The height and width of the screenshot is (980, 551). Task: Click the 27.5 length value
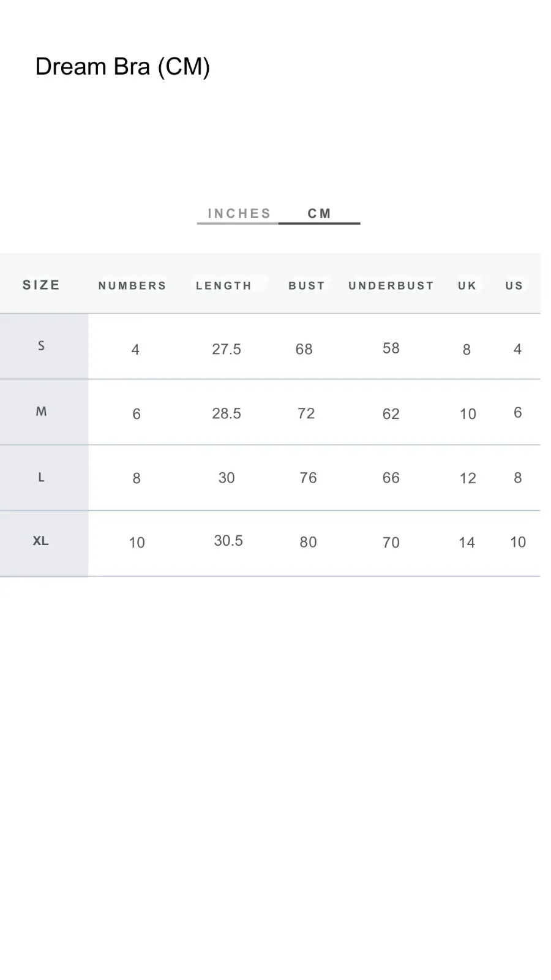pos(227,349)
